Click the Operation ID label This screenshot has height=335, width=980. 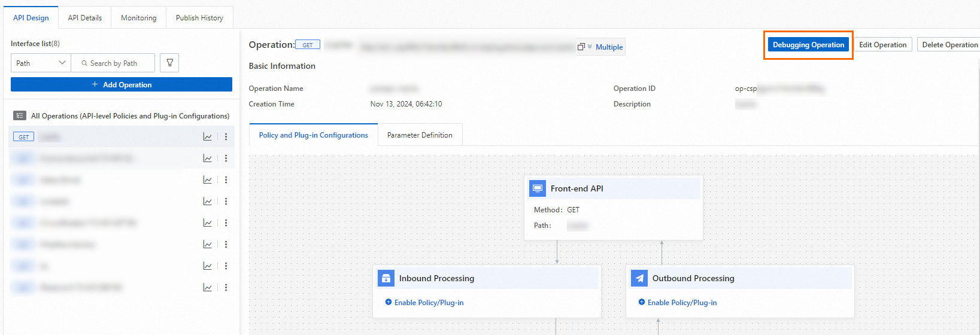pyautogui.click(x=635, y=89)
